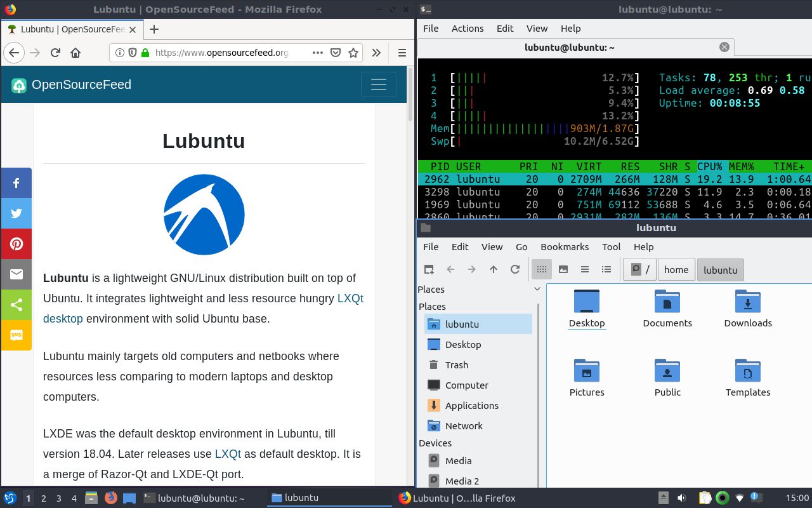
Task: Open the Actions menu in the terminal
Action: pos(468,28)
